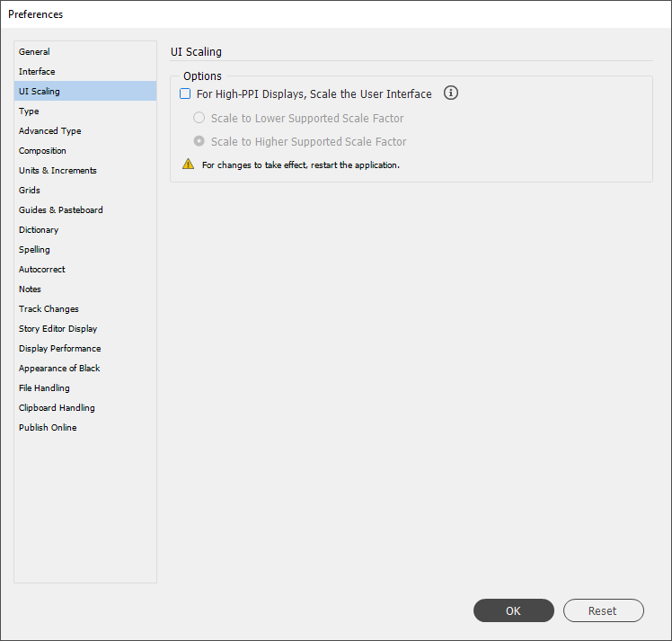Click the Reset button
This screenshot has width=672, height=641.
coord(603,610)
